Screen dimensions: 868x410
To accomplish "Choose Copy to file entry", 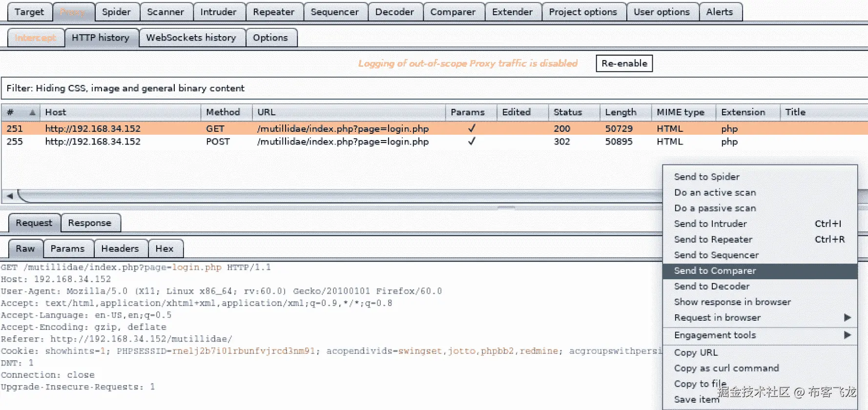I will 760,384.
